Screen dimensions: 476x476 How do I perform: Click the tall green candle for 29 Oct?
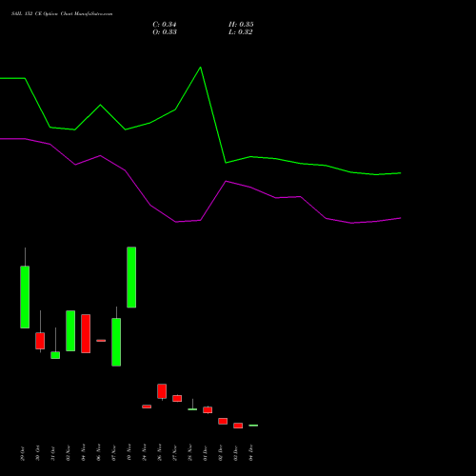25,297
